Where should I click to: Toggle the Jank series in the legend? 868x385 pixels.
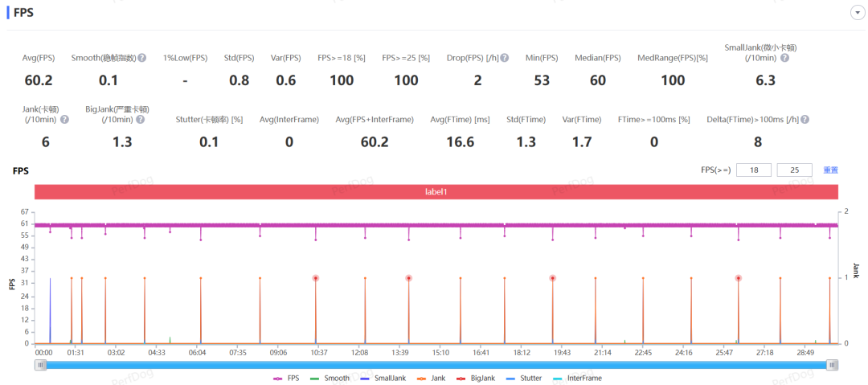click(430, 379)
